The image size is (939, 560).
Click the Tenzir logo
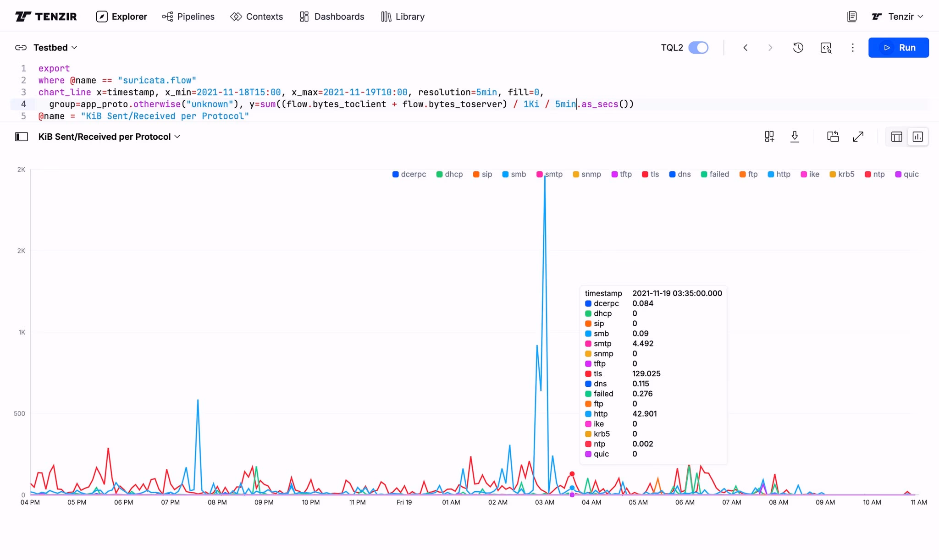click(46, 16)
